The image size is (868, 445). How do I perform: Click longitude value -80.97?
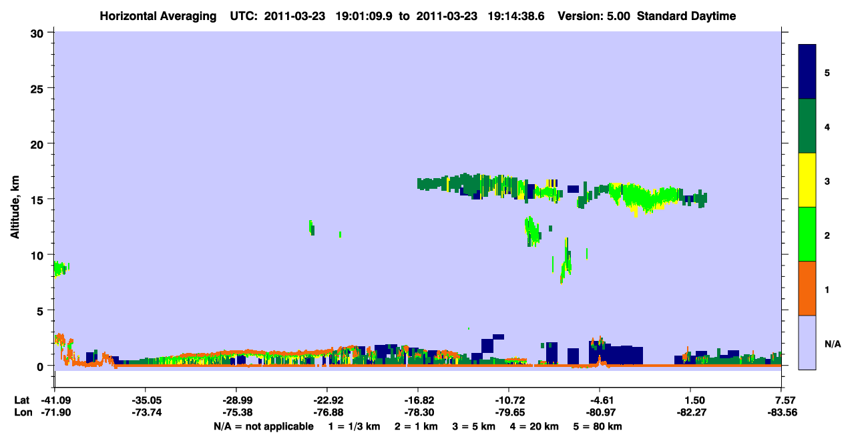pos(600,412)
